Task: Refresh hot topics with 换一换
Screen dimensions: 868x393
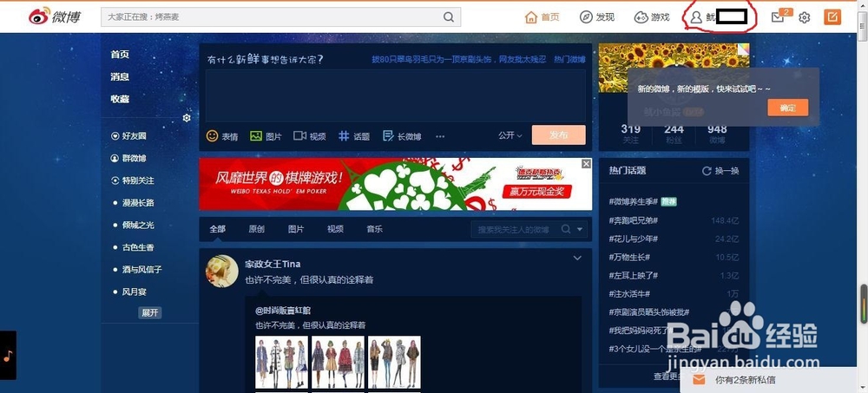Action: [x=720, y=171]
